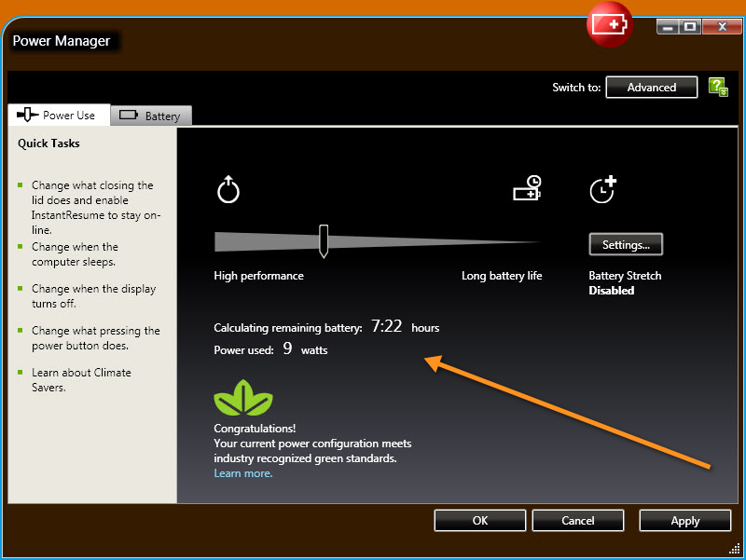The image size is (746, 560).
Task: Click the plug icon on Power Use tab
Action: [28, 115]
